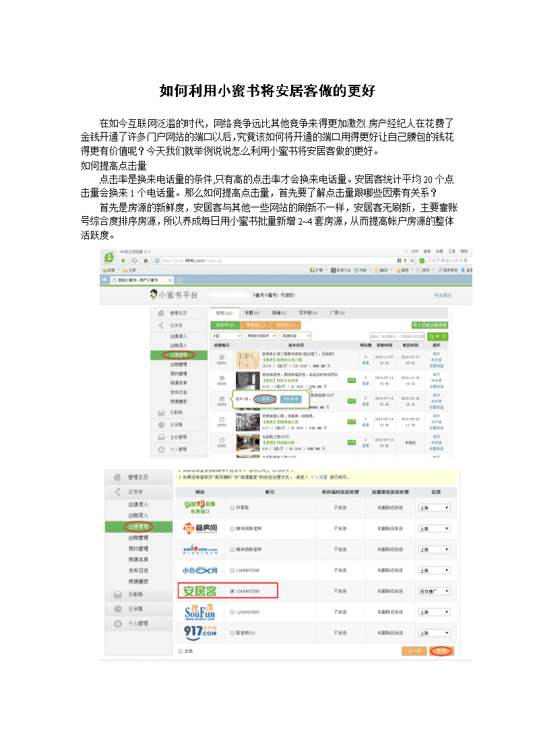Image resolution: width=535 pixels, height=756 pixels.
Task: Open the 位置 dropdown in the ganji 赶集 row
Action: click(434, 508)
